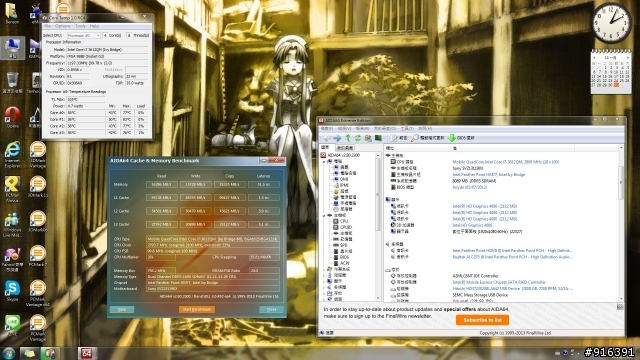
Task: Open the AIDA64 taskbar button labeled 64
Action: click(x=87, y=353)
